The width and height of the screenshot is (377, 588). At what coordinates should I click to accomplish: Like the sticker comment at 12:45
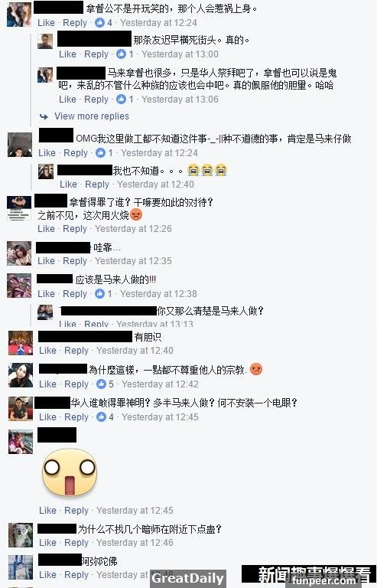[47, 511]
